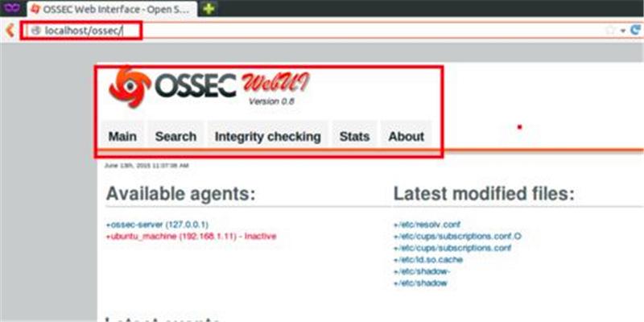The image size is (644, 322).
Task: Click the /etc/shadow file link
Action: click(x=420, y=283)
